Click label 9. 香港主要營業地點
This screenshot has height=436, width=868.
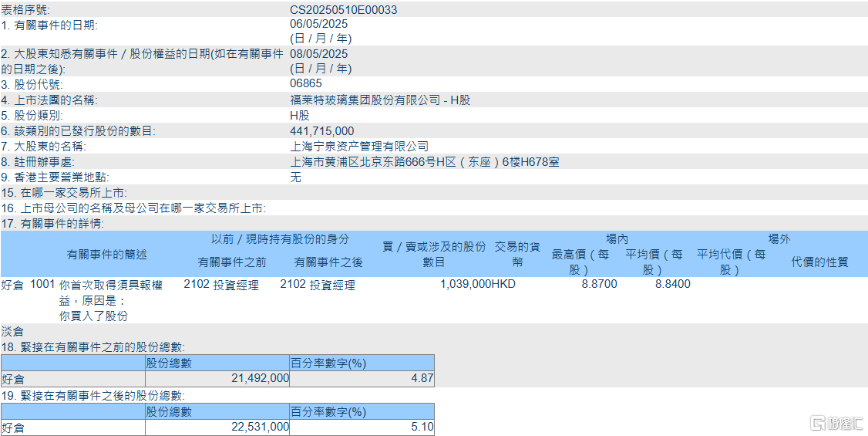[56, 177]
